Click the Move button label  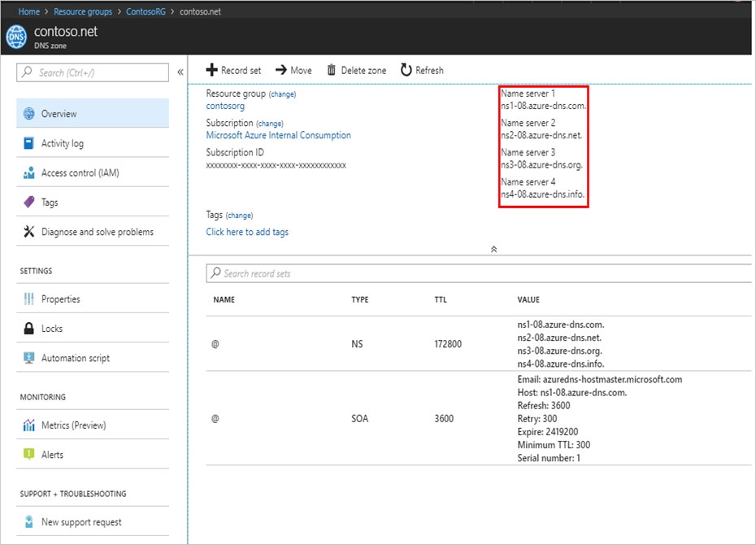click(x=301, y=71)
